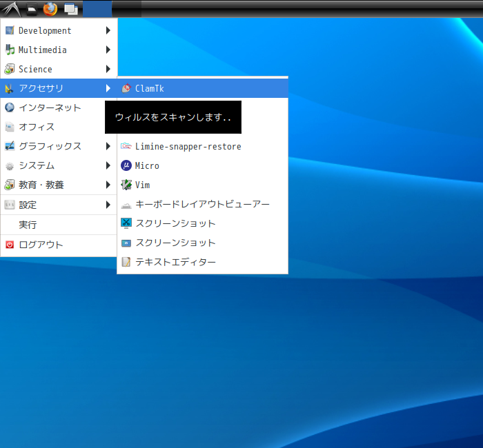This screenshot has height=448, width=483.
Task: Open the オフィス menu category
Action: pyautogui.click(x=59, y=127)
